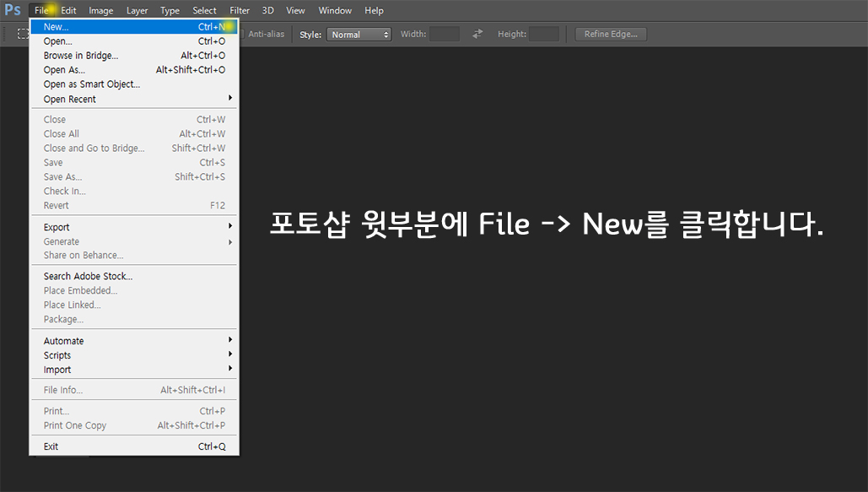Click the Package... entry
868x492 pixels.
tap(134, 319)
